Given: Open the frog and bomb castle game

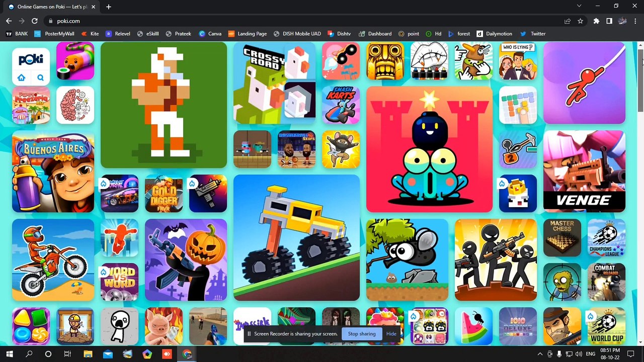Looking at the screenshot, I should [x=429, y=149].
